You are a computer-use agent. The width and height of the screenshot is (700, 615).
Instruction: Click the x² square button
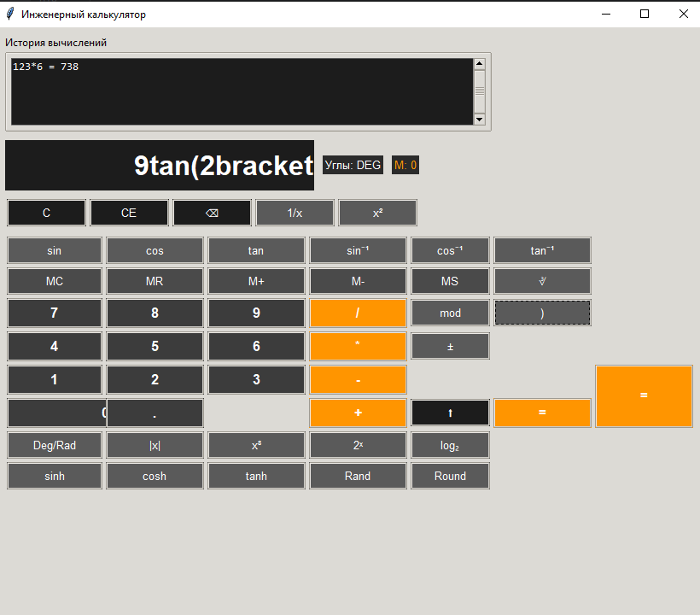[377, 213]
